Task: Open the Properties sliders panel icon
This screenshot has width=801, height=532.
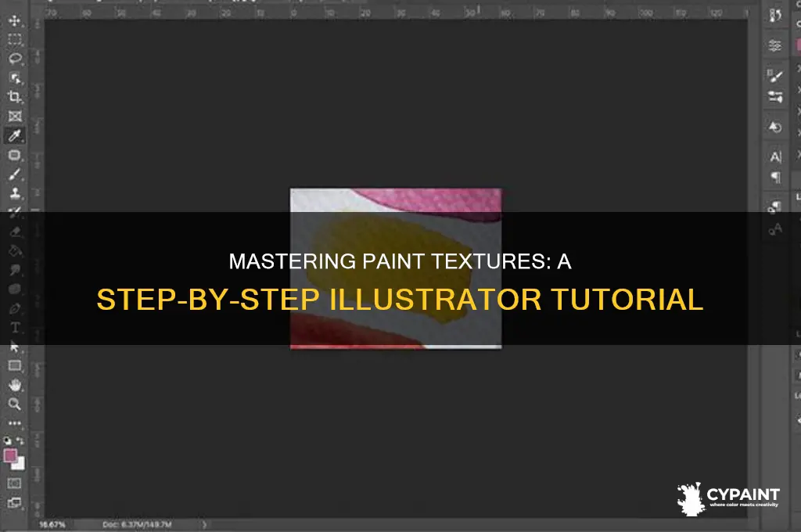Action: coord(775,45)
